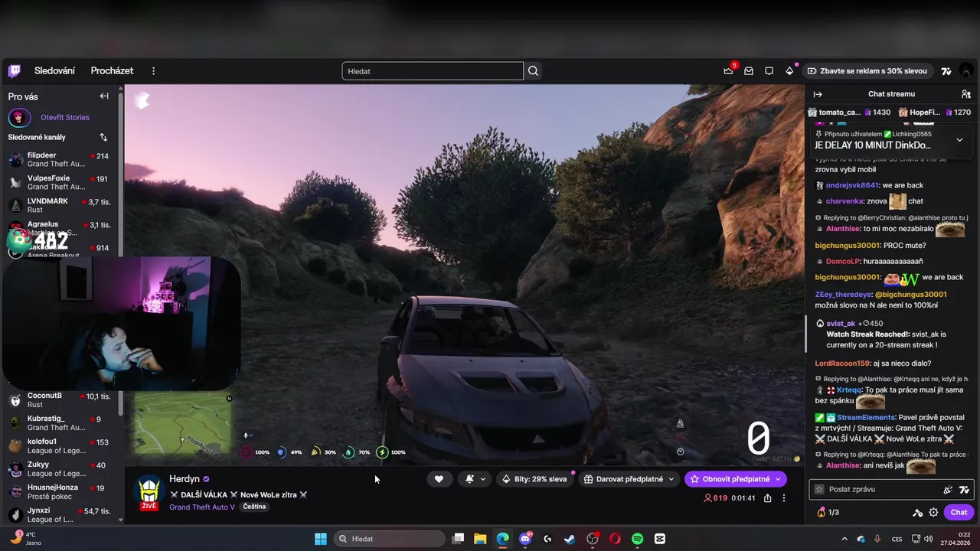980x551 pixels.
Task: Sort the followed channels list
Action: pyautogui.click(x=103, y=137)
